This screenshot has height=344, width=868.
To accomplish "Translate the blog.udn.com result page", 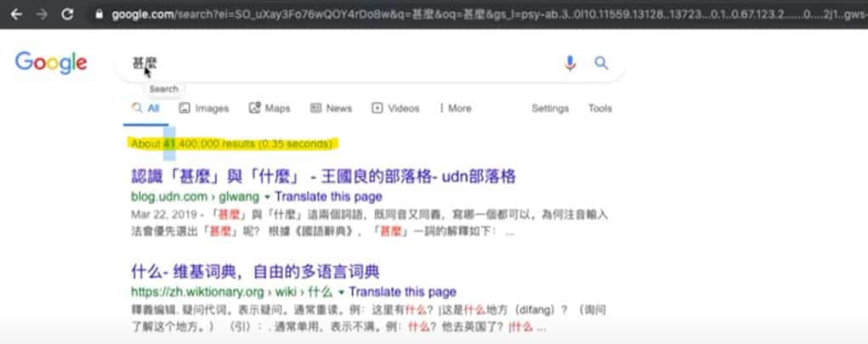I will point(328,197).
